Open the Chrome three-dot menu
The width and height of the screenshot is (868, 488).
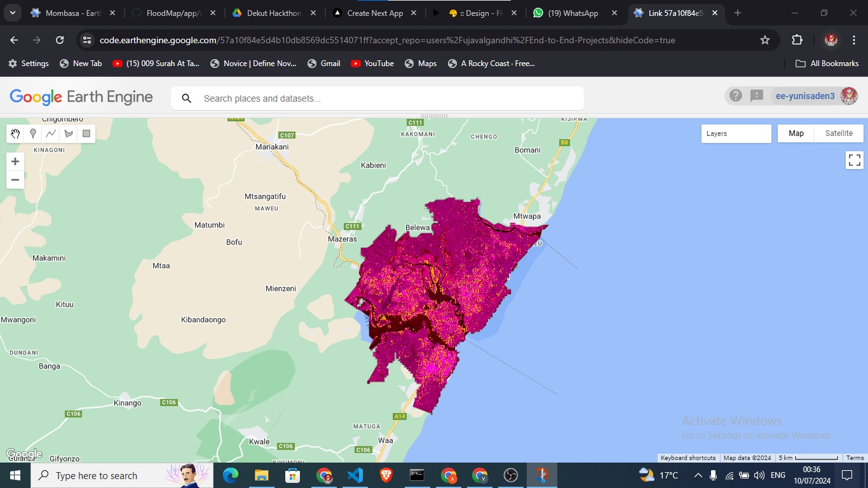pos(853,39)
